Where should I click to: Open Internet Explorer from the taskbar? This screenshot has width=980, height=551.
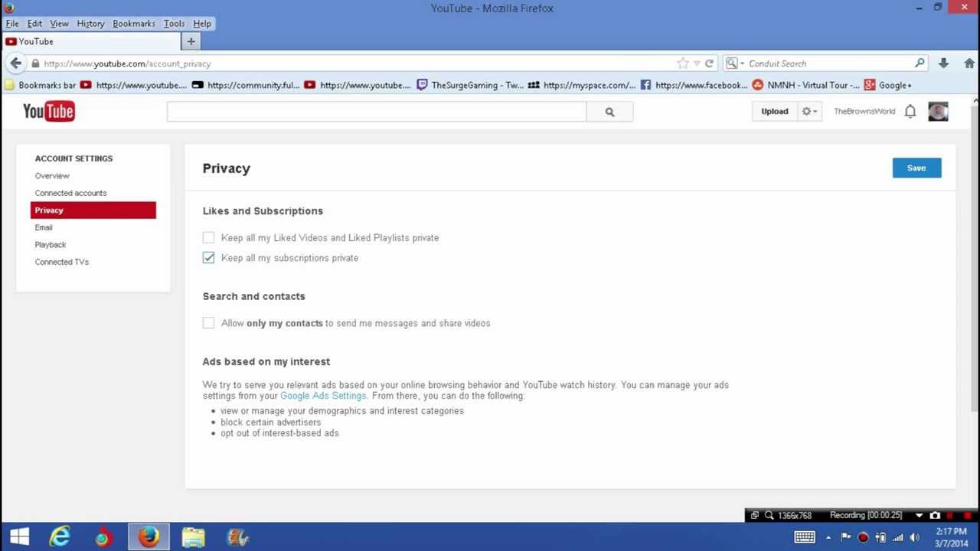(60, 537)
